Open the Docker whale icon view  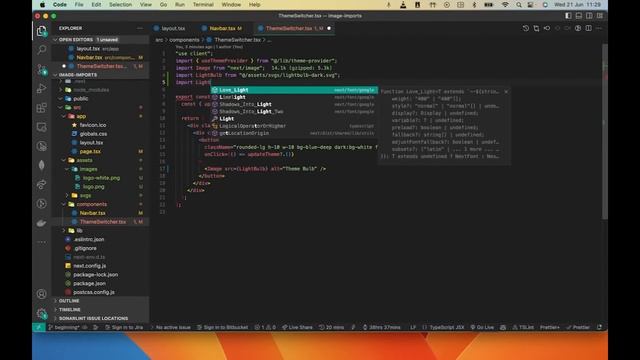[x=41, y=223]
